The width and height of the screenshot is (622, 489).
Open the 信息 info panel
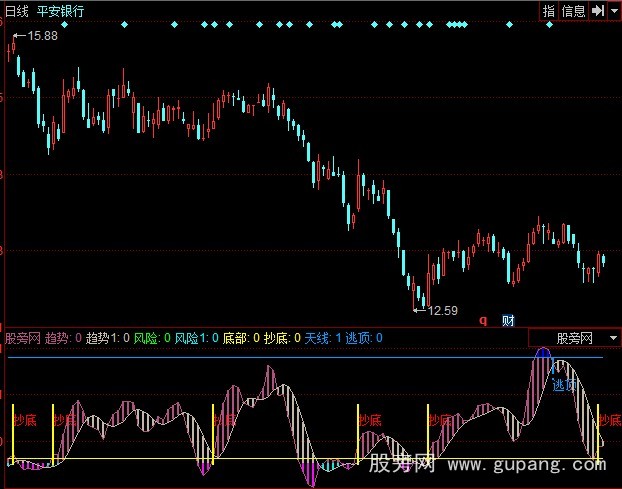(573, 10)
